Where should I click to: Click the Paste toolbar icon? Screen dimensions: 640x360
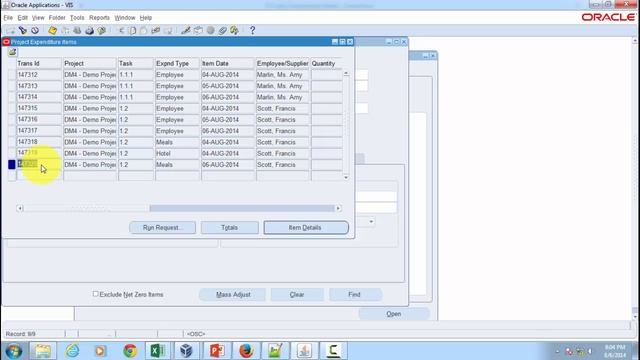coord(144,30)
